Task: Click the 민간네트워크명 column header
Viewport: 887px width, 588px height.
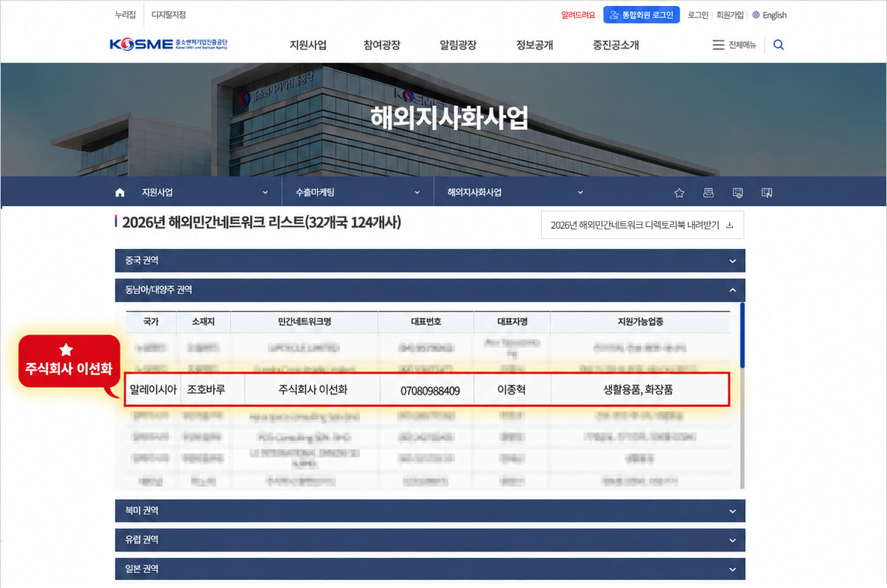Action: (304, 322)
